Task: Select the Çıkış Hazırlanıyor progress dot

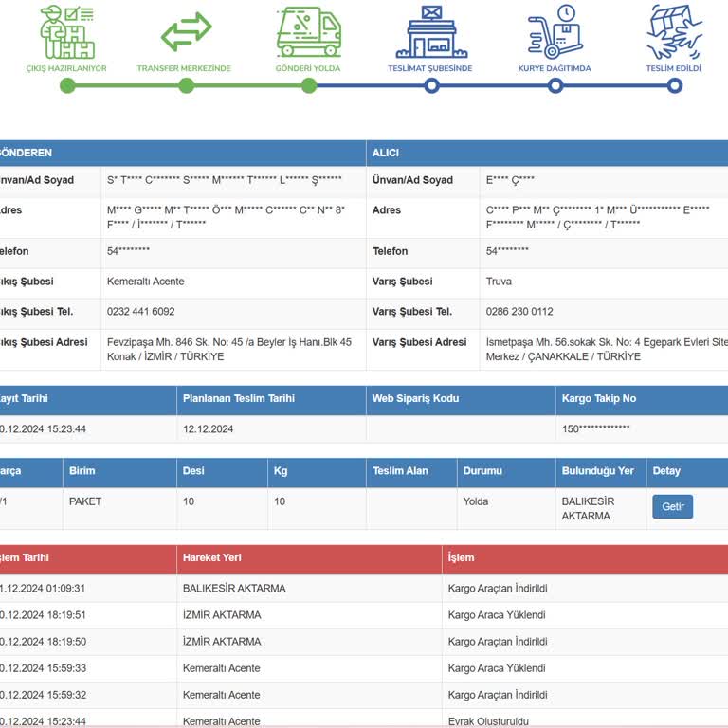Action: [67, 86]
